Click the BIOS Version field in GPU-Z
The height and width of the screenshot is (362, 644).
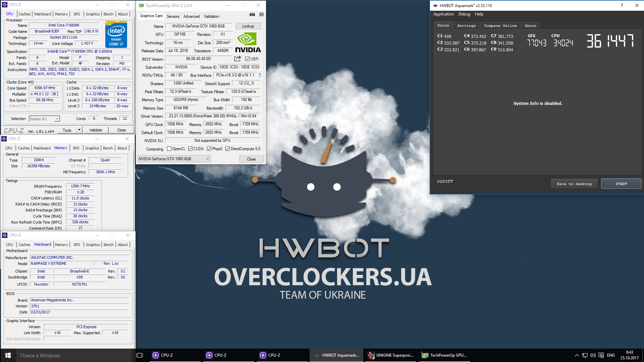point(199,59)
